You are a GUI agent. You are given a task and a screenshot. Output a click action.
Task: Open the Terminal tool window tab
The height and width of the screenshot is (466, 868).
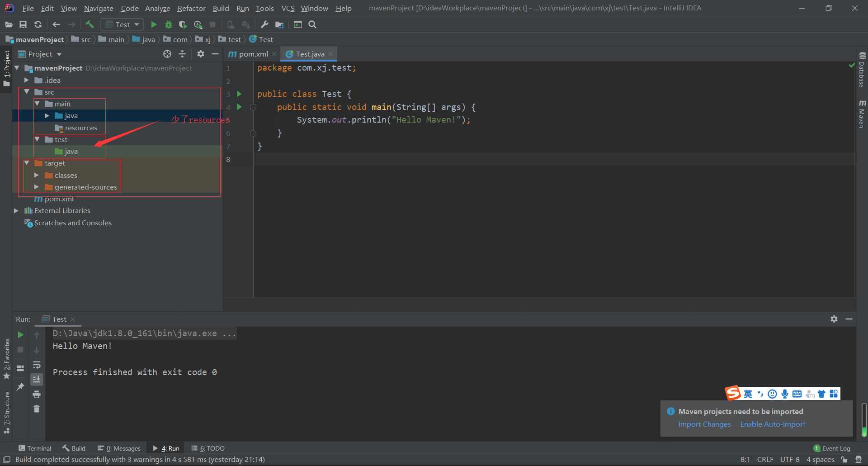(x=35, y=448)
